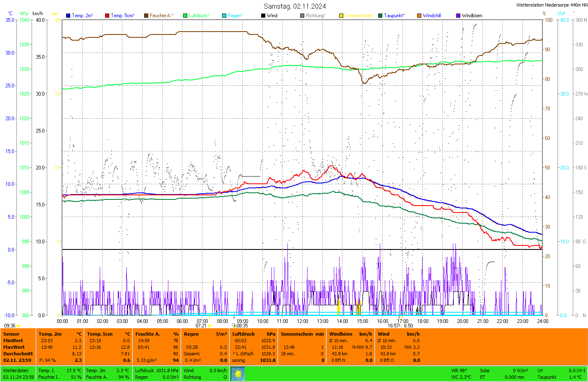The image size is (588, 382).
Task: Click the Durchschnitt row label
Action: tap(18, 354)
